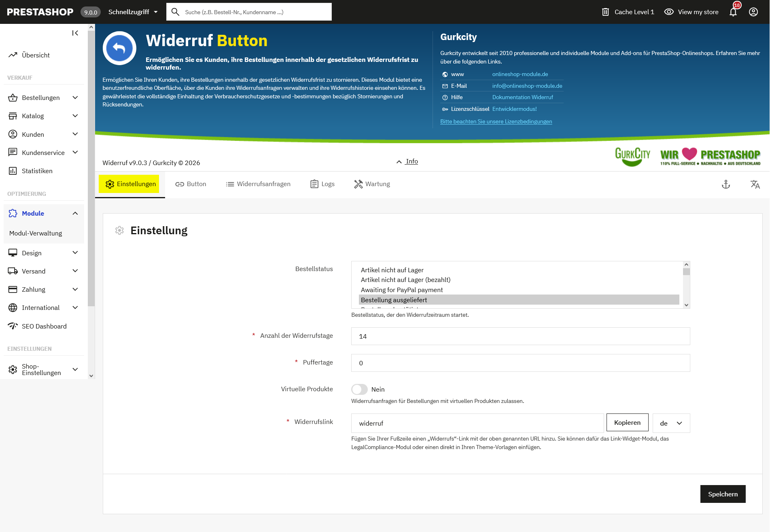770x532 pixels.
Task: Open the Dokumentation Widerruf link
Action: click(x=522, y=97)
